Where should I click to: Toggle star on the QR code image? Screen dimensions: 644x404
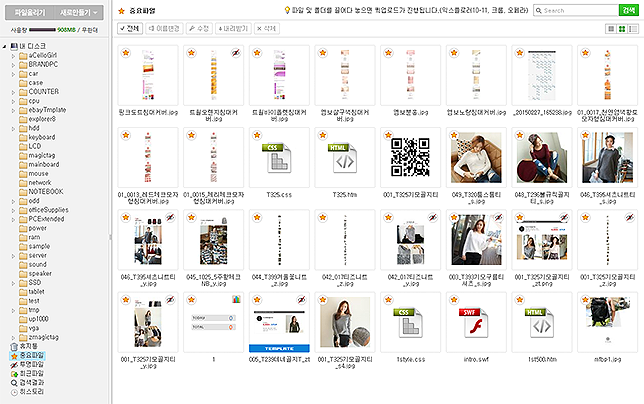389,135
